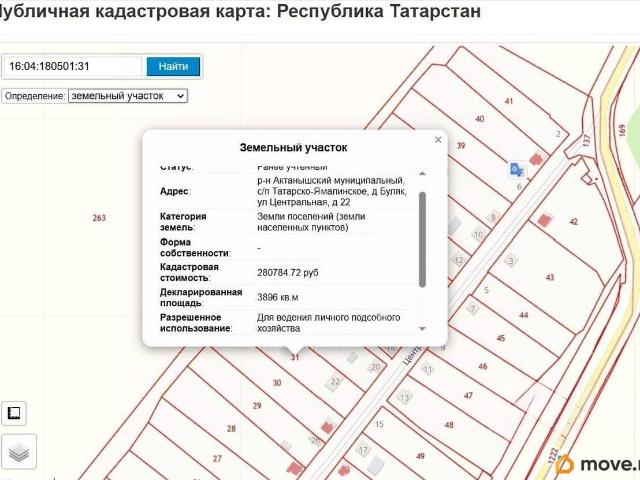Open the земельный участок type dropdown
Screen dimensions: 640x480
[x=128, y=96]
